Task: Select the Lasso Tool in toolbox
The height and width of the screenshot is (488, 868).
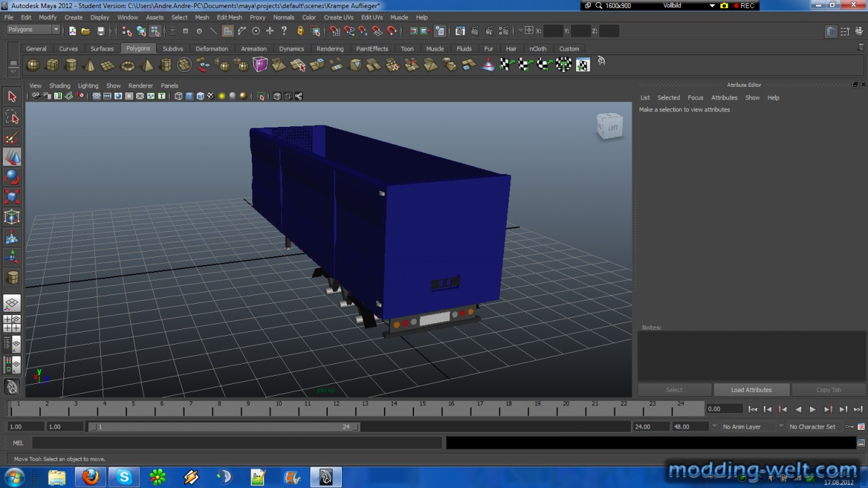Action: (12, 117)
